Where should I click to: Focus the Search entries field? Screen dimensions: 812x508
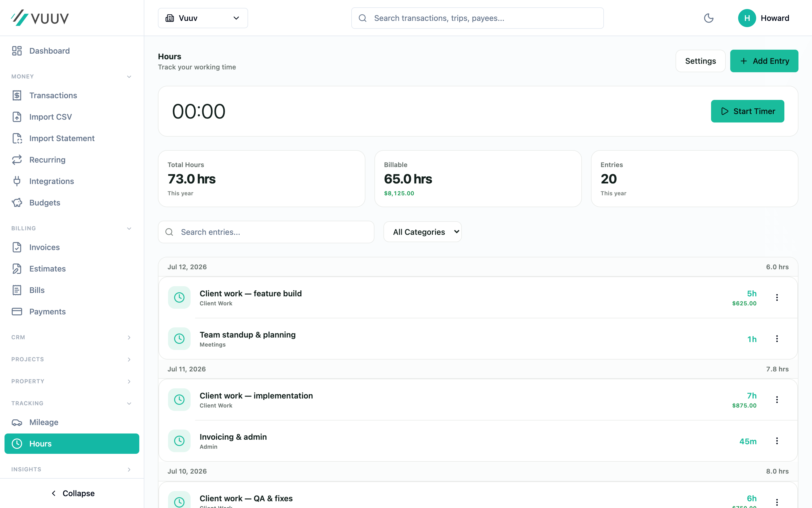click(266, 232)
